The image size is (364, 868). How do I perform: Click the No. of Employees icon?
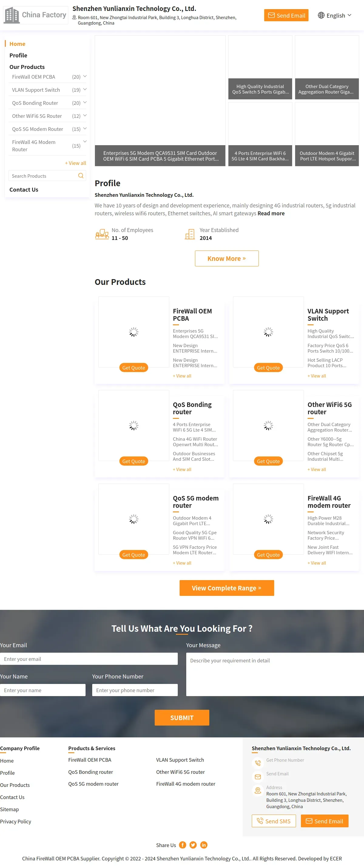[x=102, y=234]
